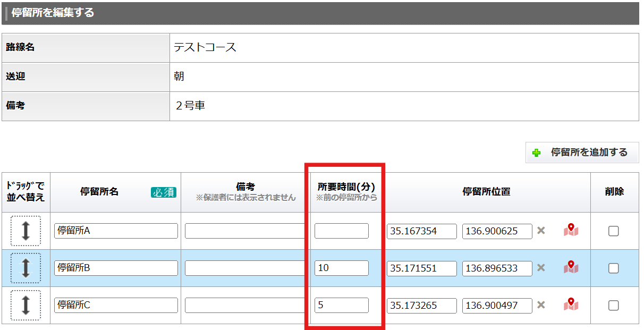Click the ﾄﾞﾗｯｸﾞで並べ替え column header
644x330 pixels.
coord(26,192)
